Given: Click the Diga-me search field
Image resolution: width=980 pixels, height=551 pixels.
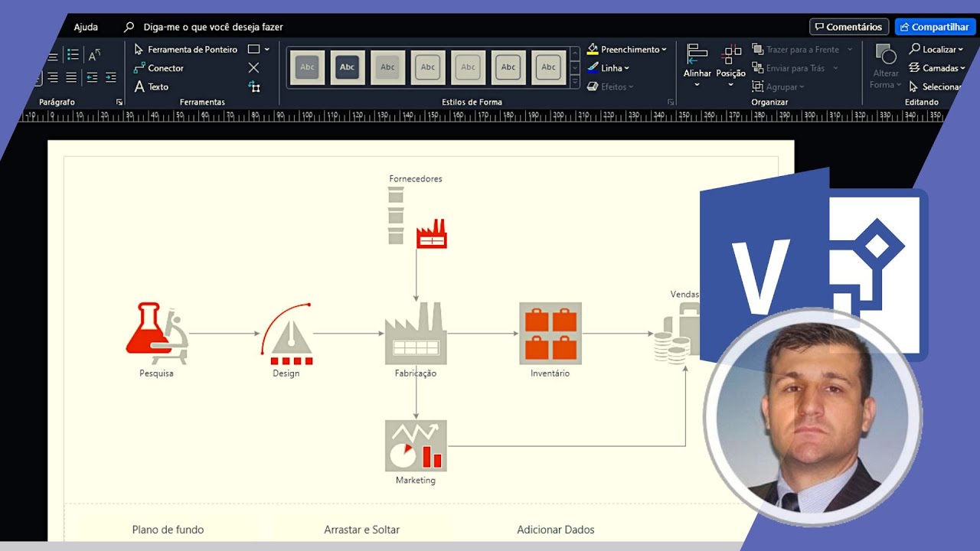Looking at the screenshot, I should click(x=204, y=27).
